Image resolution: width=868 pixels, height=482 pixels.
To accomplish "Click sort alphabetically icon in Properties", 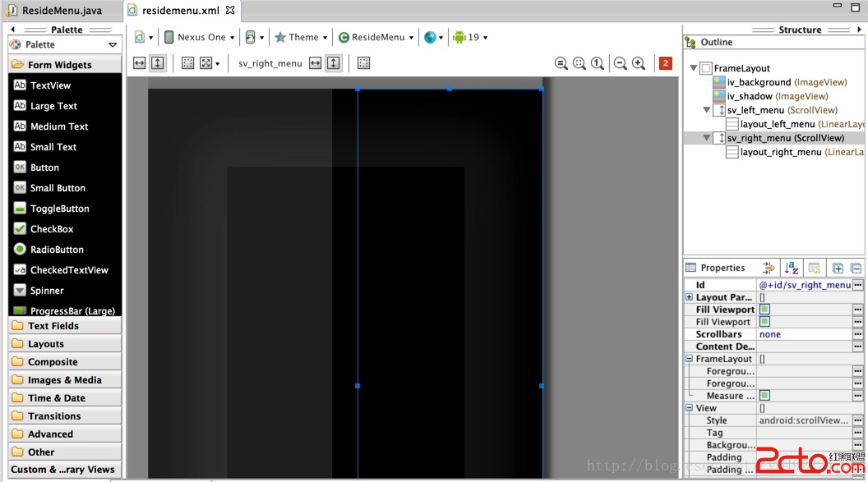I will pos(791,268).
